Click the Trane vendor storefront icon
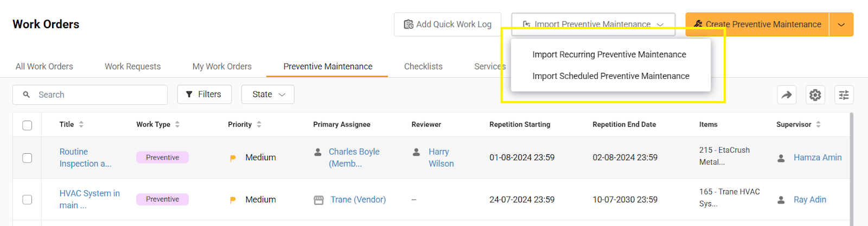This screenshot has height=226, width=868. 319,200
